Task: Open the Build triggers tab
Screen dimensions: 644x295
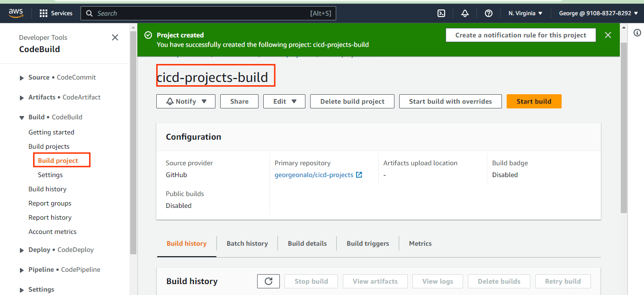Action: [367, 243]
